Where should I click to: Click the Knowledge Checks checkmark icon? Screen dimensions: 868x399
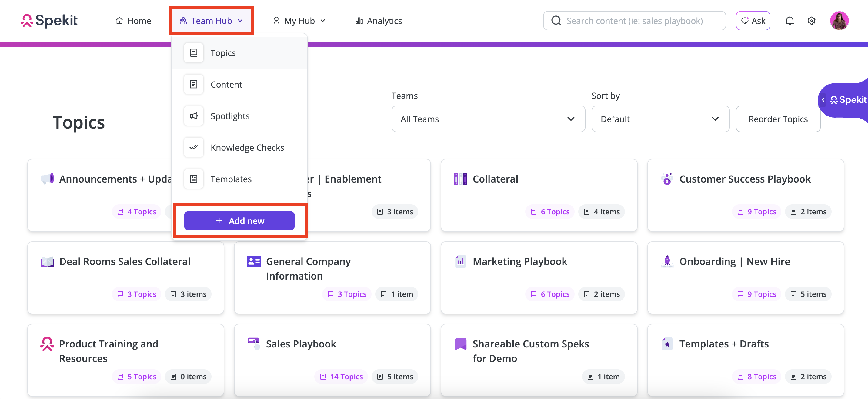pyautogui.click(x=194, y=147)
